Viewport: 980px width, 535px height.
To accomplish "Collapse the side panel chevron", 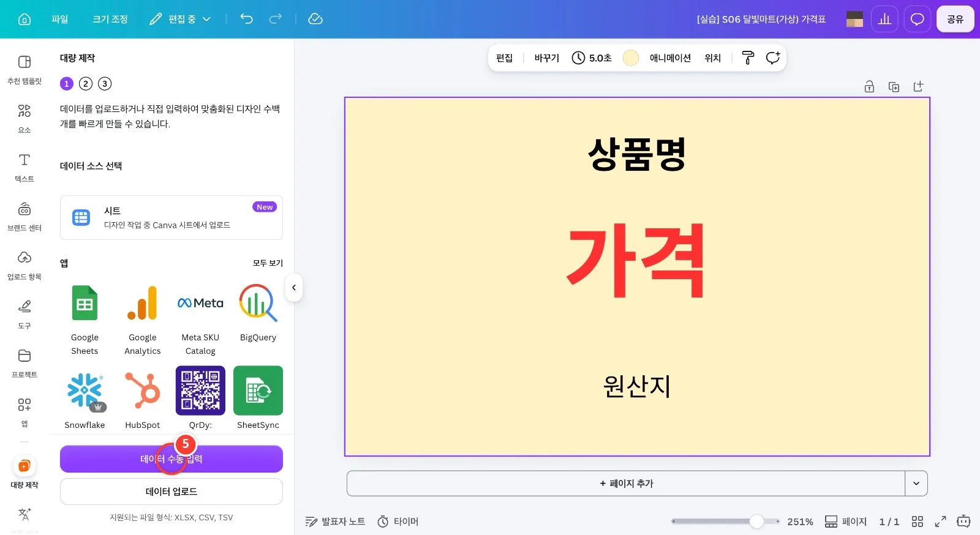I will coord(294,288).
